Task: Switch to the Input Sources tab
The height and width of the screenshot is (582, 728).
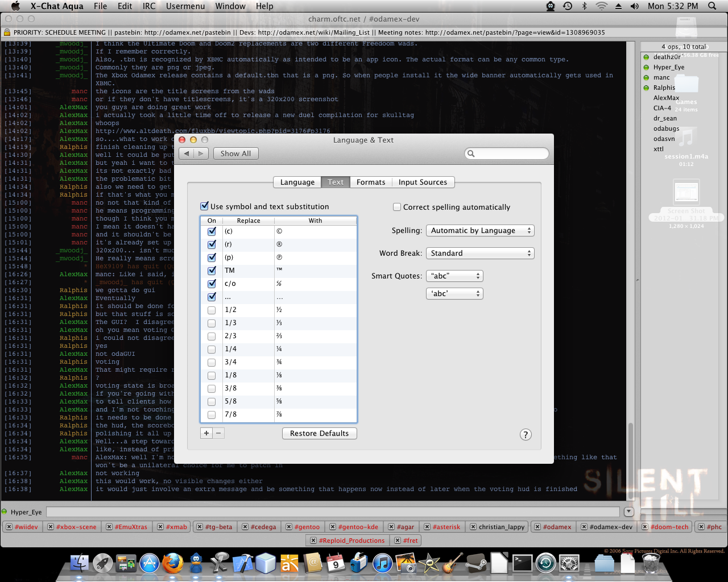Action: click(423, 182)
